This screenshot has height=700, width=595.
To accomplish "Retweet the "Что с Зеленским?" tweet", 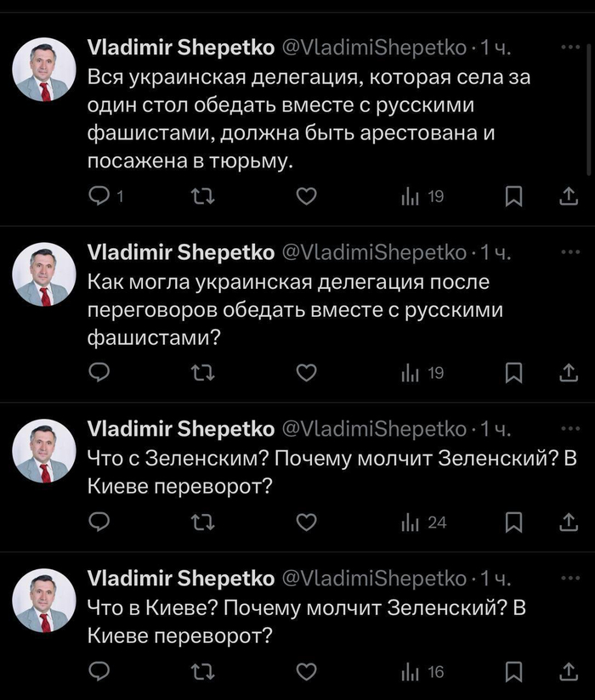I will 203,522.
